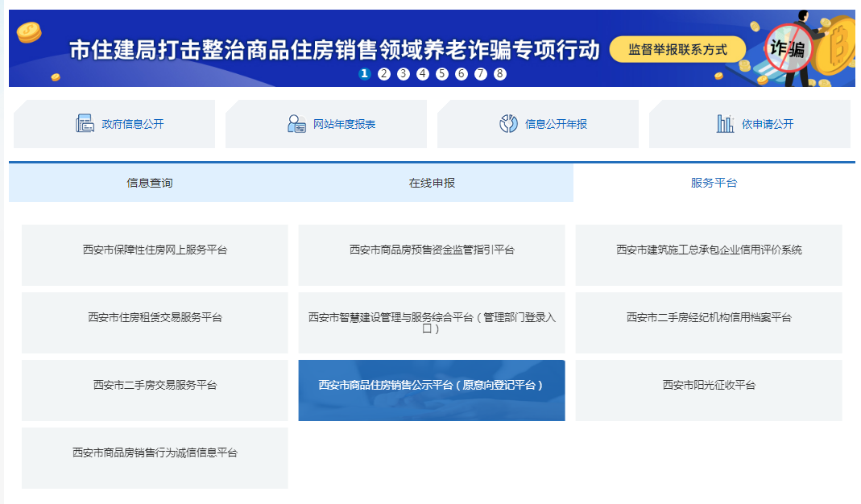Click the 政府信息公开 document icon
861x504 pixels.
[x=85, y=123]
